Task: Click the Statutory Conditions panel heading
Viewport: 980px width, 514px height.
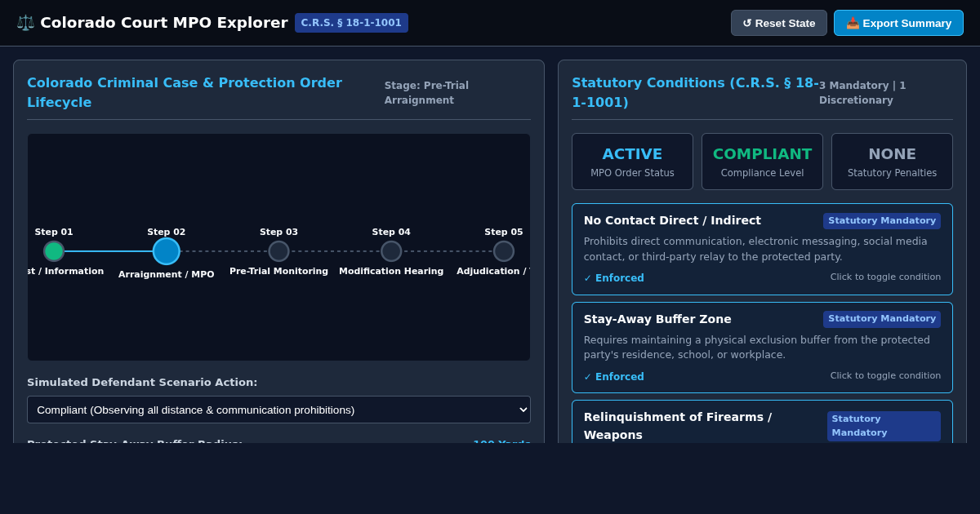Action: [695, 92]
